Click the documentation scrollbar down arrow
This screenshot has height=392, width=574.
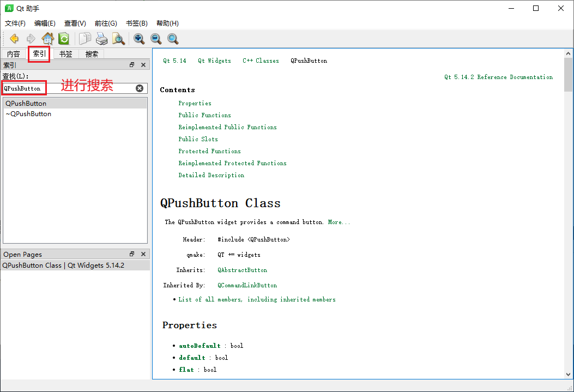(x=568, y=375)
